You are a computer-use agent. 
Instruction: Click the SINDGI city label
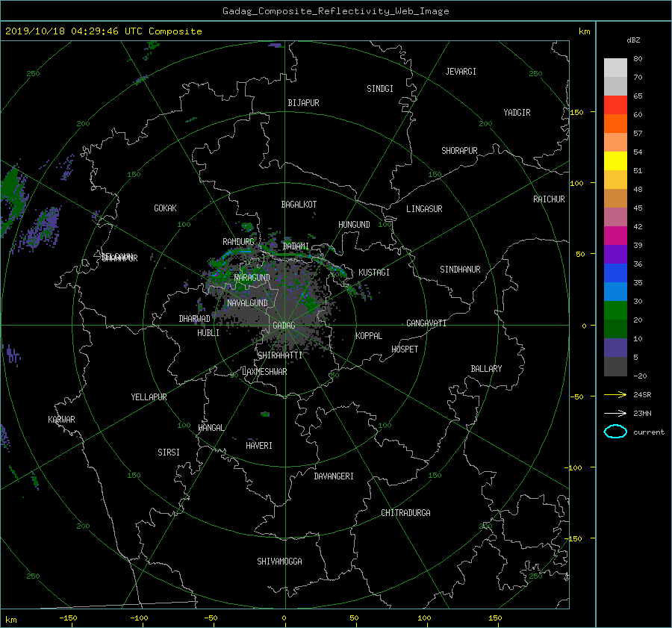point(380,89)
